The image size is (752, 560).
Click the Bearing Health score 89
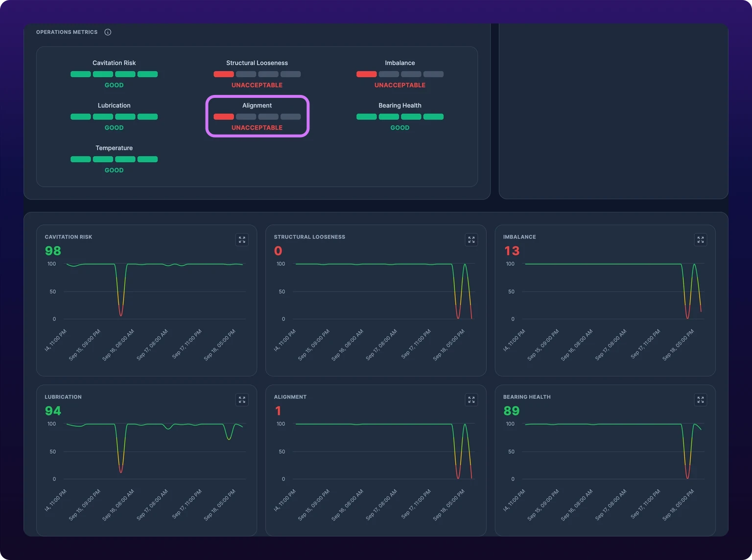click(512, 411)
